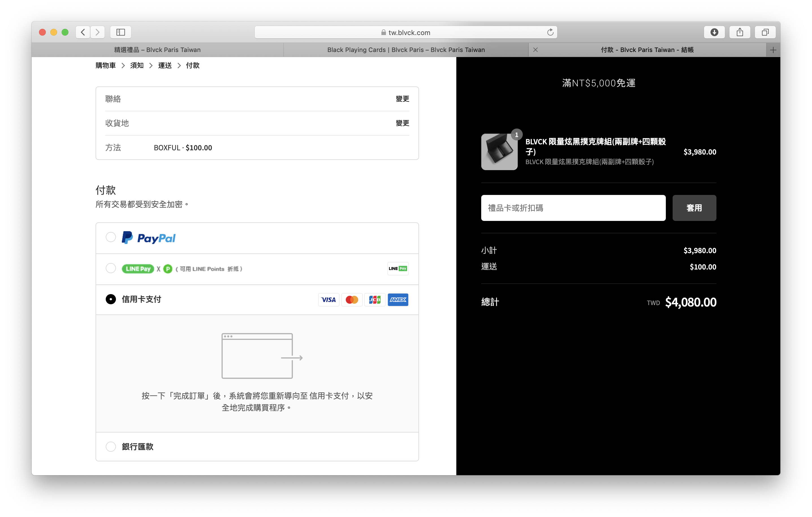
Task: Open the black playing cards product thumbnail
Action: pyautogui.click(x=499, y=152)
